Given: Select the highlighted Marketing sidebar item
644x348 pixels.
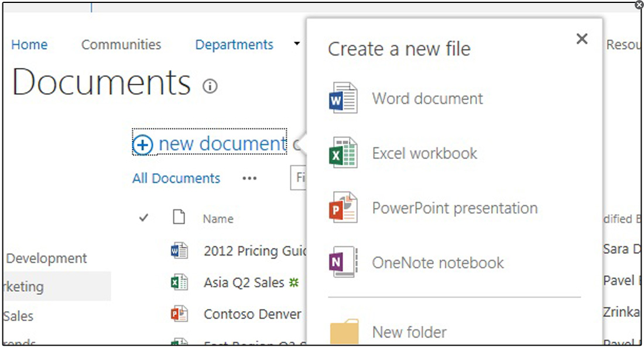Looking at the screenshot, I should (x=57, y=286).
